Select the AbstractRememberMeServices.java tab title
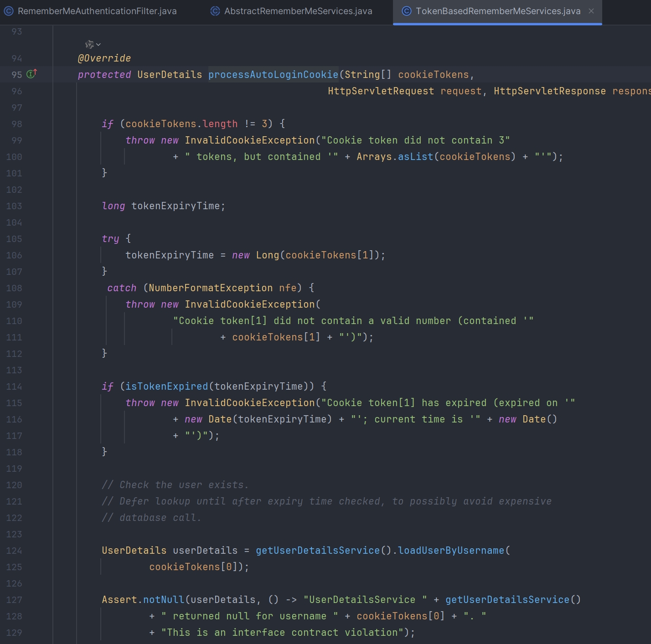The width and height of the screenshot is (651, 644). pos(298,11)
